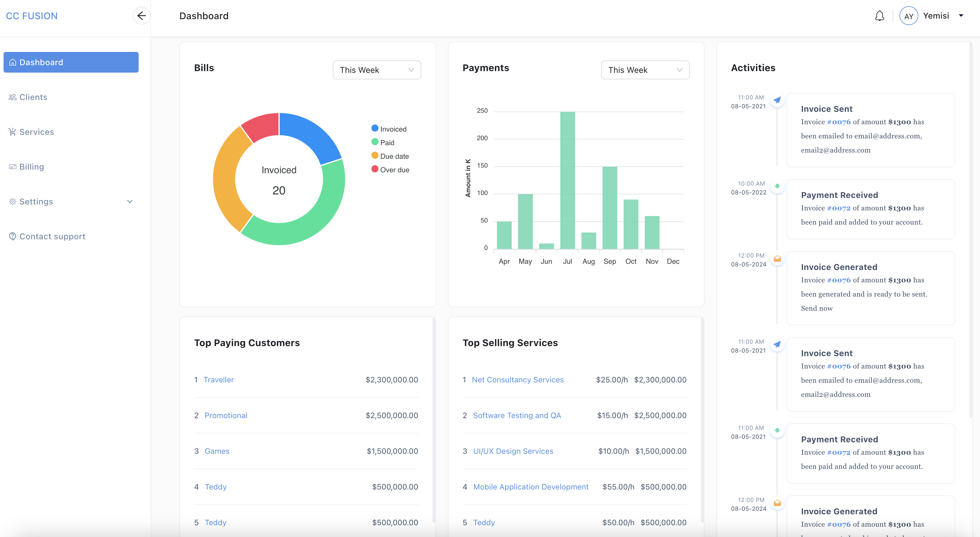Click the Billing card icon
This screenshot has width=980, height=537.
[x=13, y=167]
